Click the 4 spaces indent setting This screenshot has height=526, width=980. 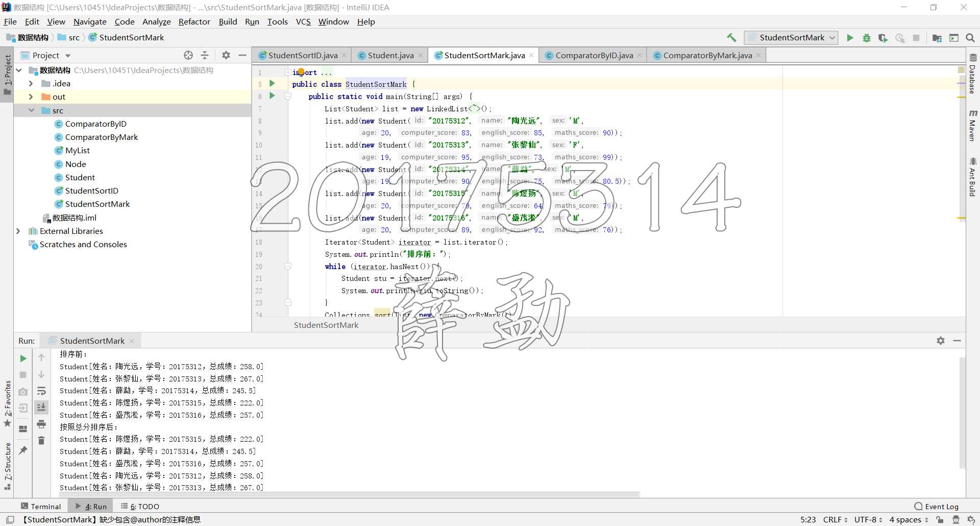(x=909, y=520)
